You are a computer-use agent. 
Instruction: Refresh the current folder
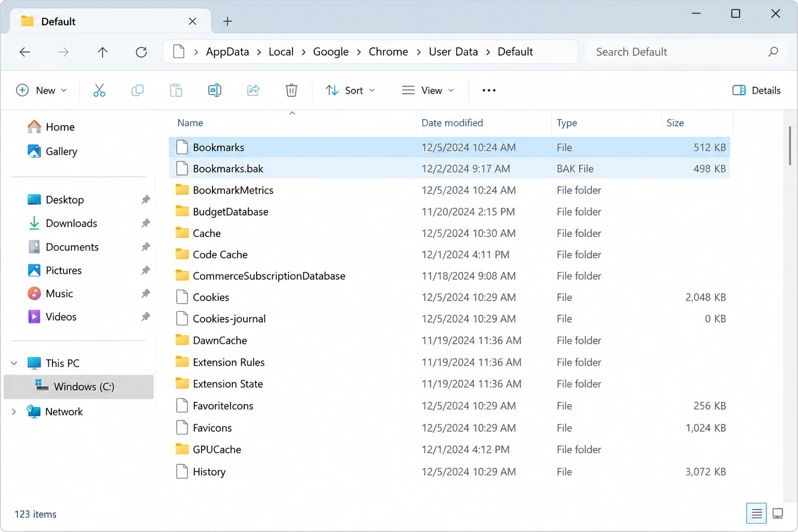click(141, 52)
